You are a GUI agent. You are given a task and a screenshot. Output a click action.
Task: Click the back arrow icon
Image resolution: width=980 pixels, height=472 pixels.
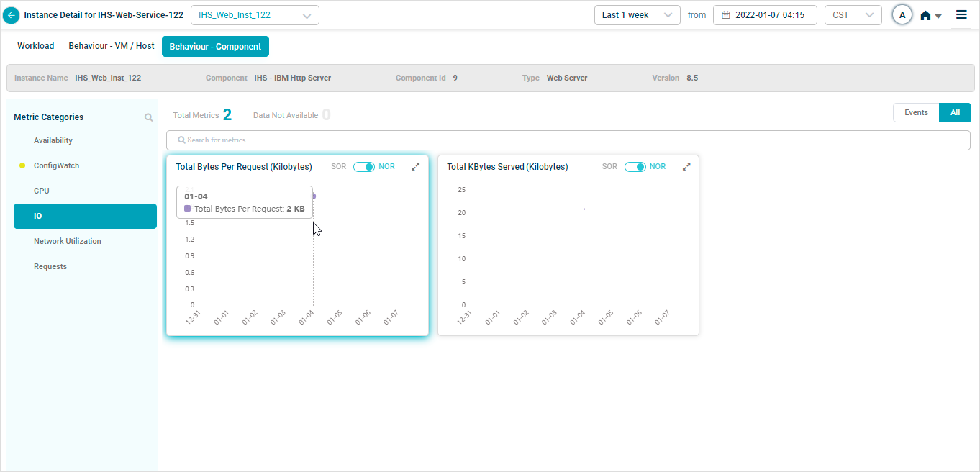[x=12, y=15]
